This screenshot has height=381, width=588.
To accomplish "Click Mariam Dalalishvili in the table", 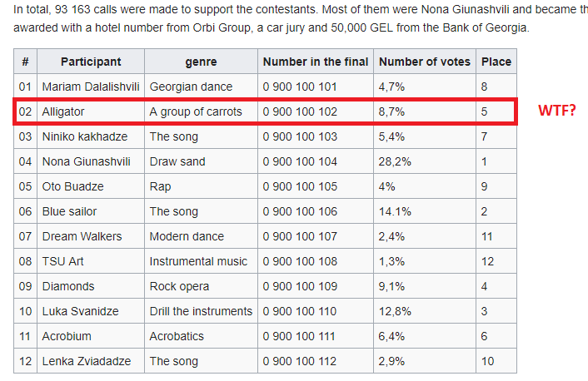I will click(91, 87).
